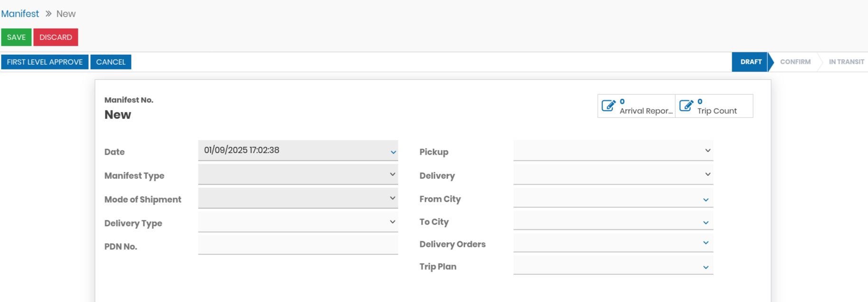This screenshot has height=302, width=868.
Task: Click the Trip Count edit icon
Action: click(687, 106)
